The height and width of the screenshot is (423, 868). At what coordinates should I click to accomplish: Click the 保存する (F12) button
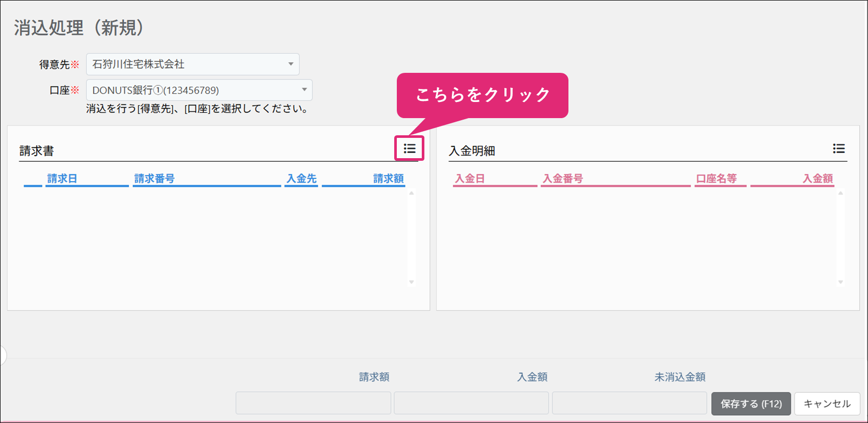coord(751,404)
